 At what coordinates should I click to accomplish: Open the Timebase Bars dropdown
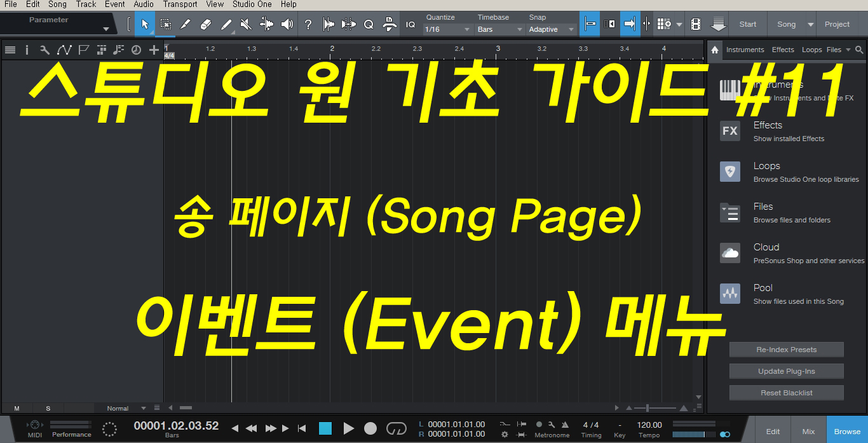click(x=499, y=29)
